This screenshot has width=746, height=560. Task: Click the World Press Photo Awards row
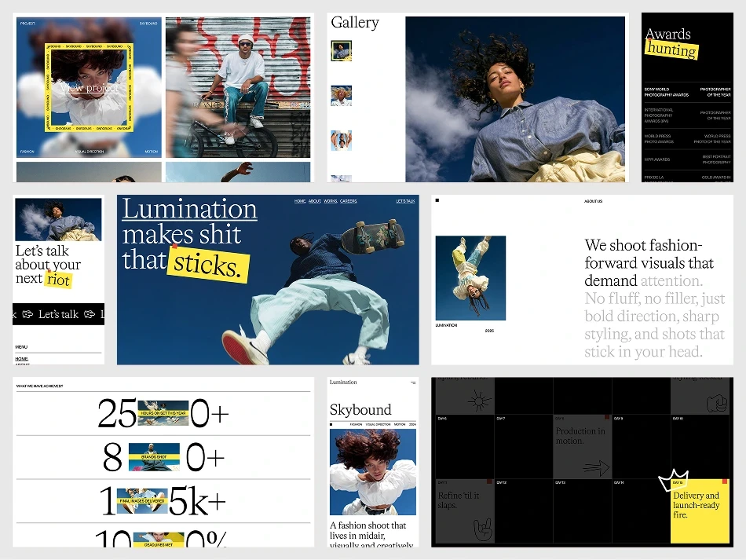coord(687,138)
